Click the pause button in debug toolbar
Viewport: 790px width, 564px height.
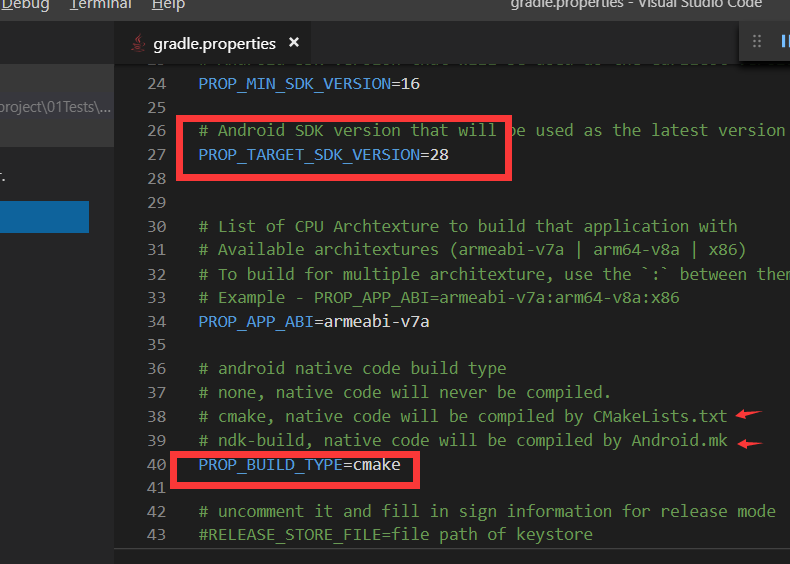pos(784,41)
